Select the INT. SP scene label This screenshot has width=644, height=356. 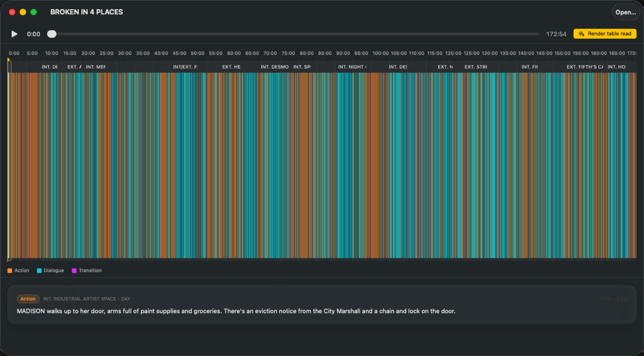coord(302,67)
